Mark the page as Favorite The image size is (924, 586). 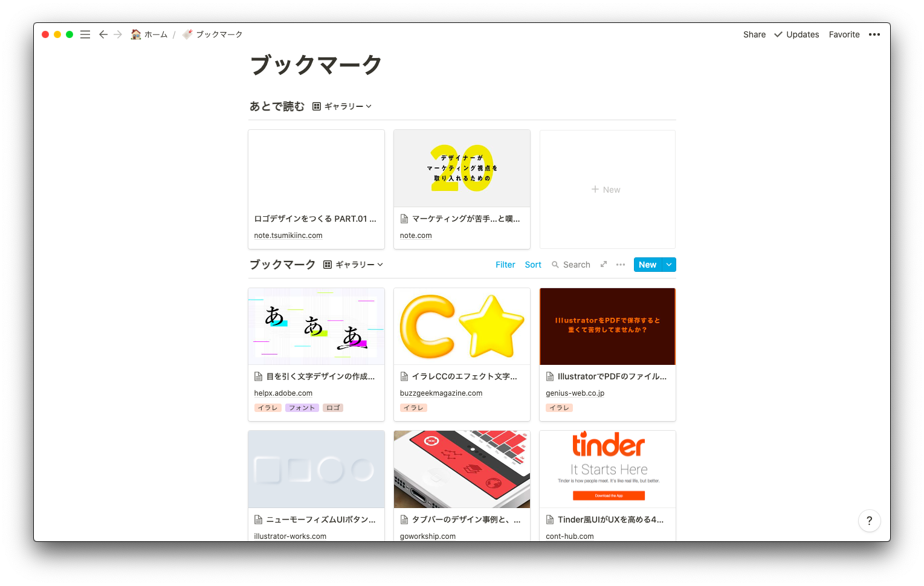pyautogui.click(x=844, y=34)
